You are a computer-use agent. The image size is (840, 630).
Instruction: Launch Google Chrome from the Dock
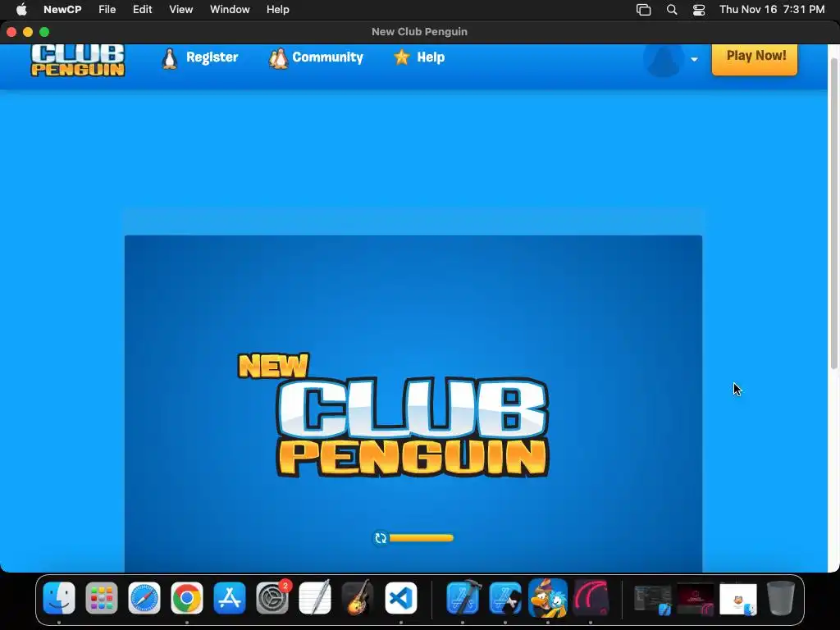[187, 598]
